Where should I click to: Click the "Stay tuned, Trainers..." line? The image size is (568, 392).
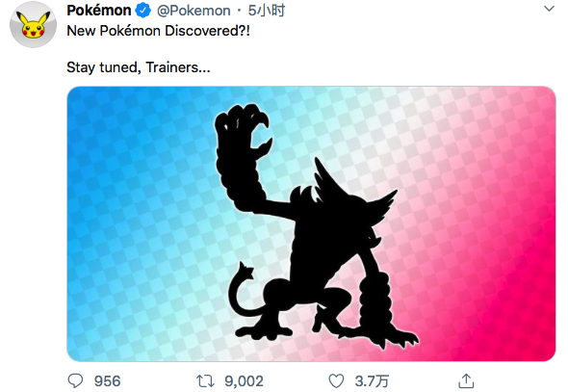coord(139,67)
